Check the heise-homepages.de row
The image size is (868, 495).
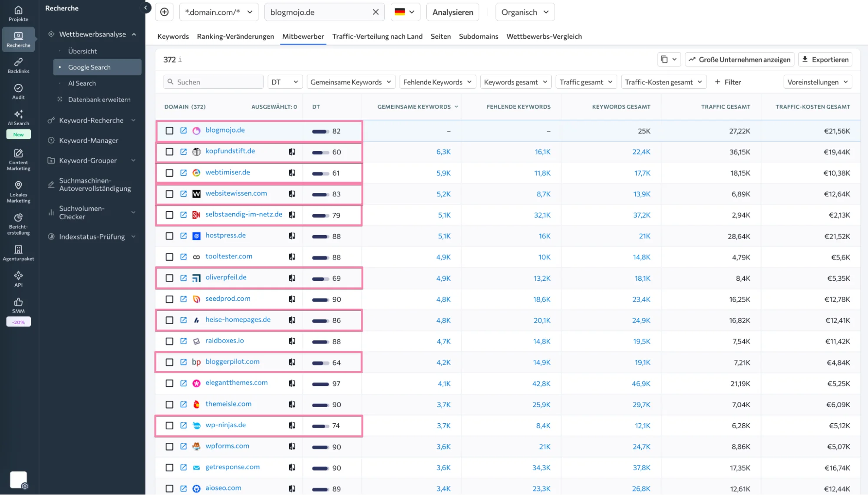(x=169, y=320)
